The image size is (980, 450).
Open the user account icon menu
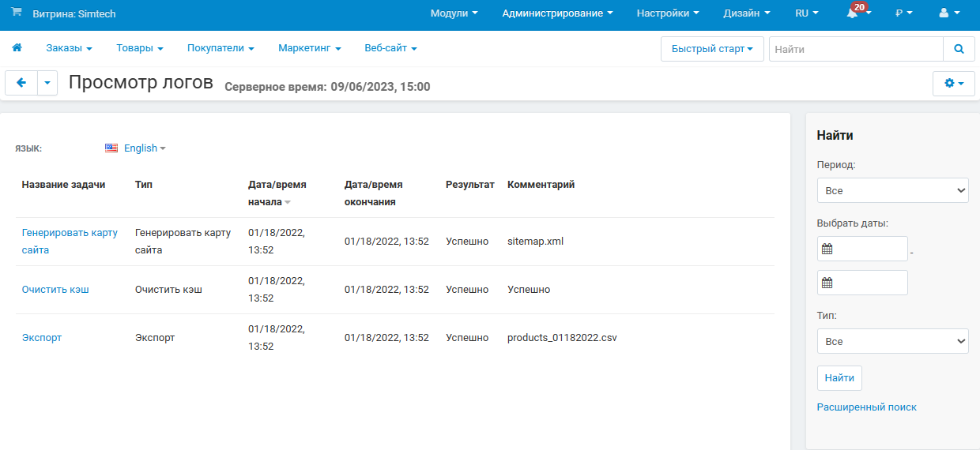click(949, 13)
